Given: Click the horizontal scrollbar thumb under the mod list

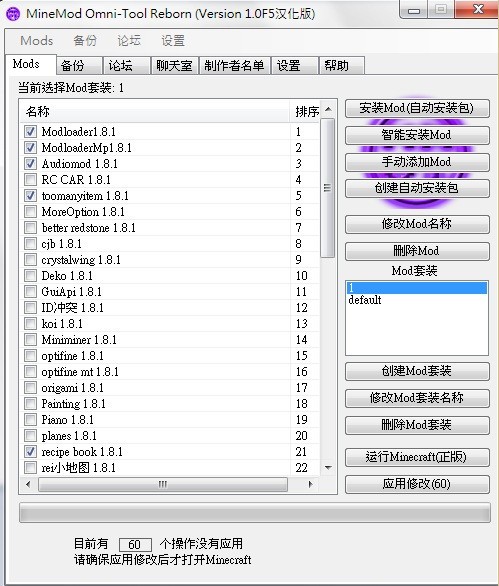Looking at the screenshot, I should (163, 484).
